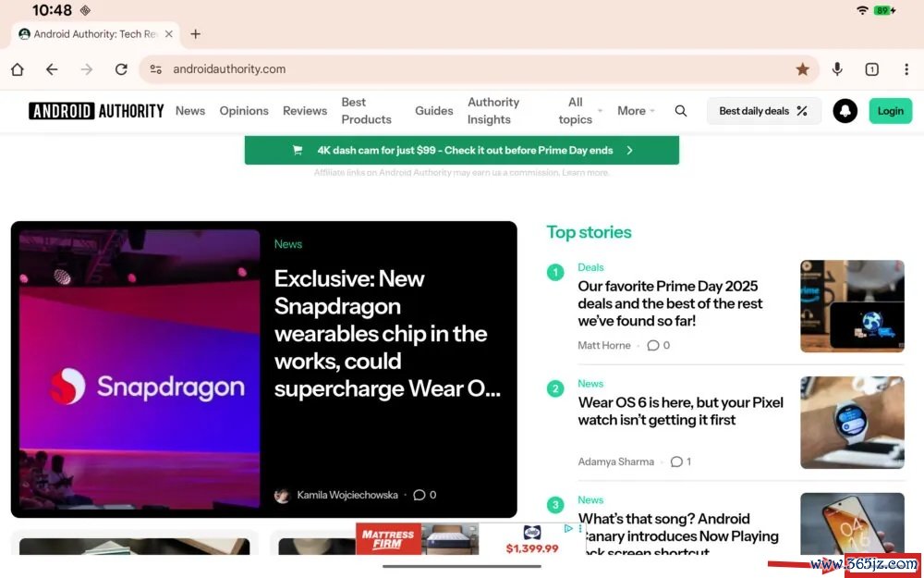Open Our favorite Prime Day 2025 story

point(670,303)
